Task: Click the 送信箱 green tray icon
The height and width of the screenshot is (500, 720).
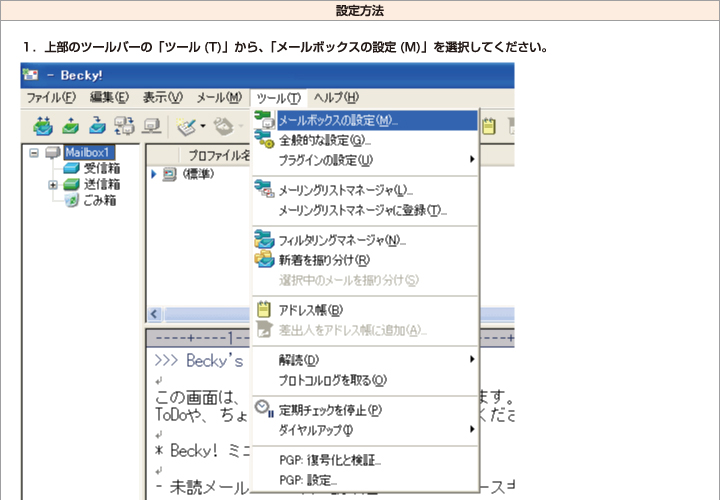Action: pyautogui.click(x=72, y=185)
